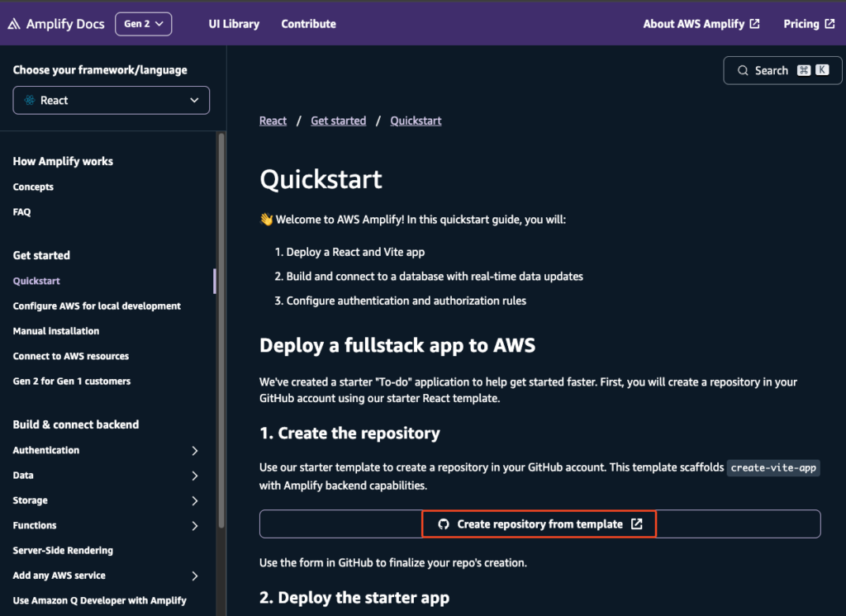846x616 pixels.
Task: Click the React logo in framework selector
Action: click(29, 101)
